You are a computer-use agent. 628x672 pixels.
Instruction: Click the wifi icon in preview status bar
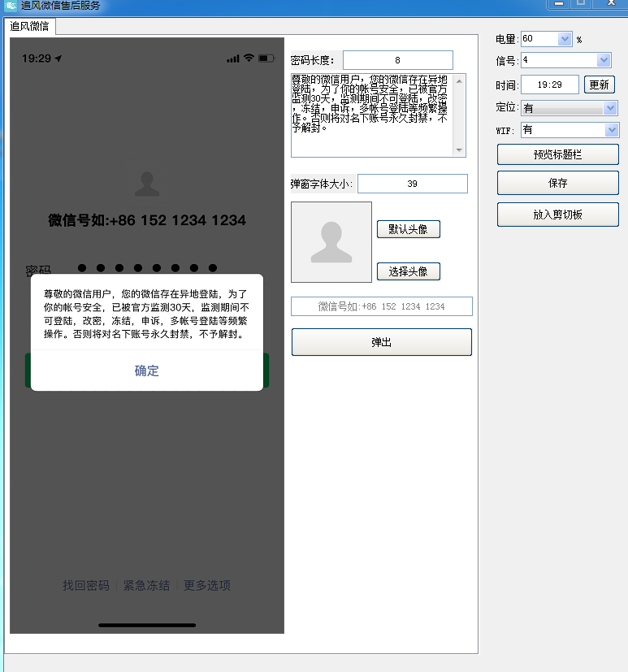(249, 58)
